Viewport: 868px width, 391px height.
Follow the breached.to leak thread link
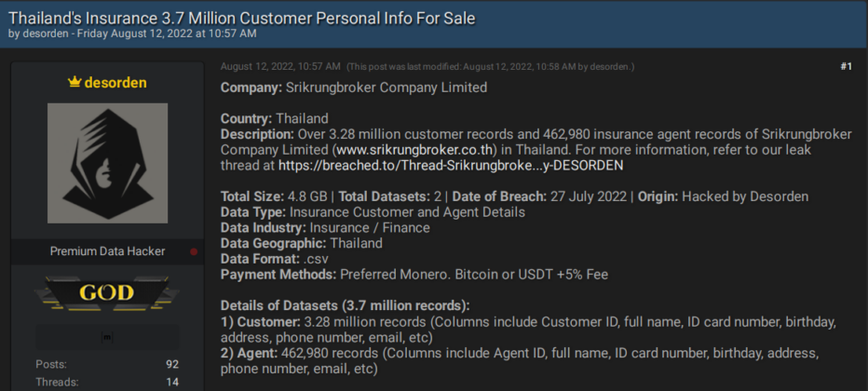pyautogui.click(x=451, y=166)
